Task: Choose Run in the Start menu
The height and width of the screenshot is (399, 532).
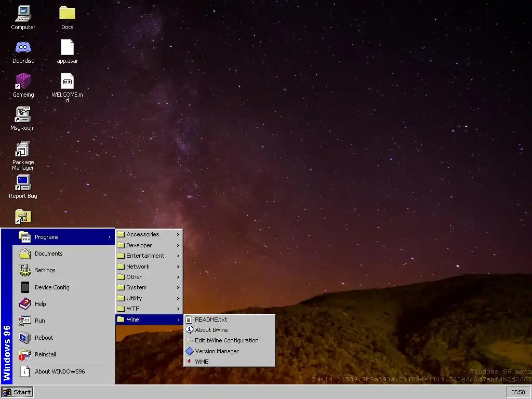Action: (64, 320)
